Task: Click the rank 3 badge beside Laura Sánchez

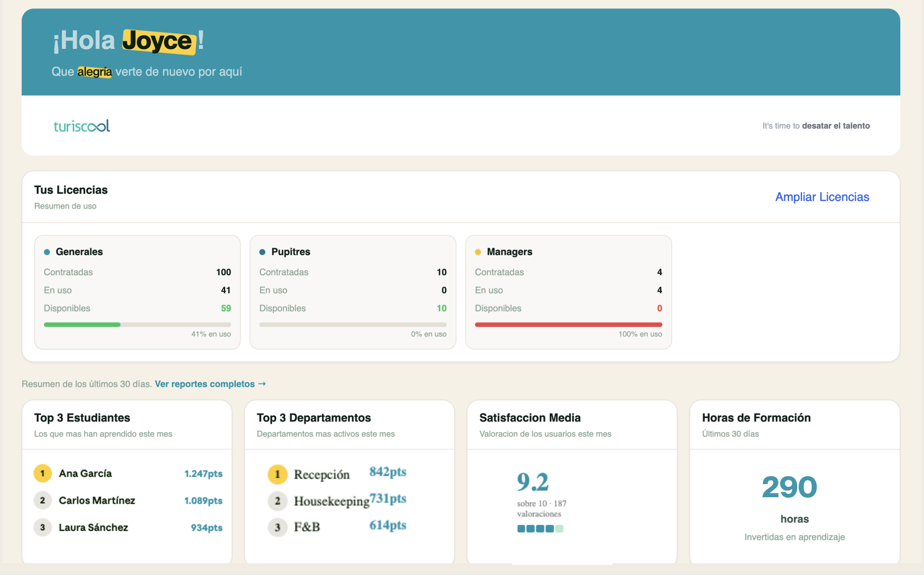Action: [x=43, y=527]
